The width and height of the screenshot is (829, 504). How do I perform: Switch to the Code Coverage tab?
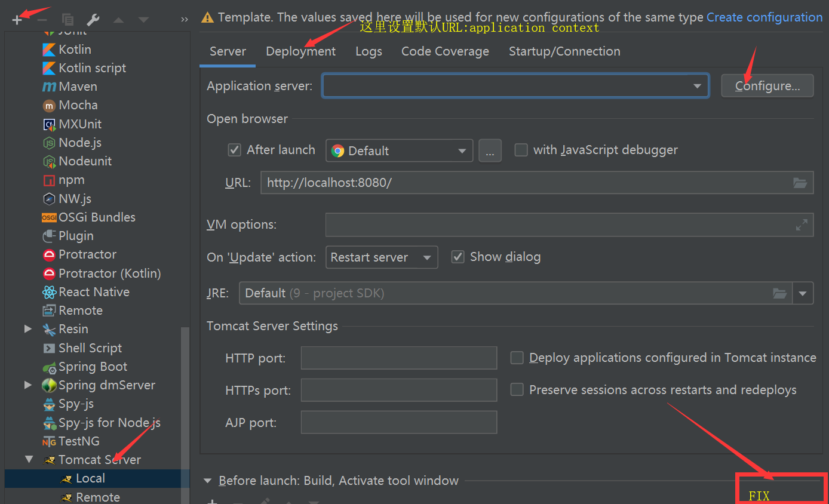point(445,51)
